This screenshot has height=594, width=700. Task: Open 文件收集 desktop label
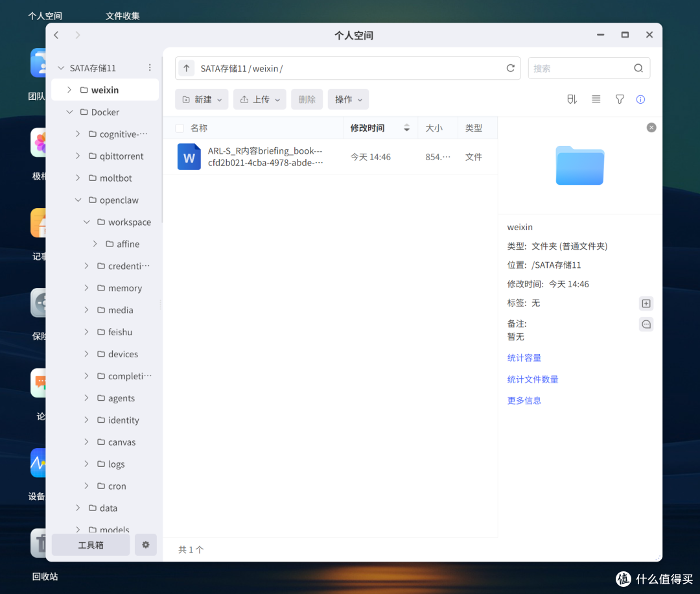pos(122,16)
